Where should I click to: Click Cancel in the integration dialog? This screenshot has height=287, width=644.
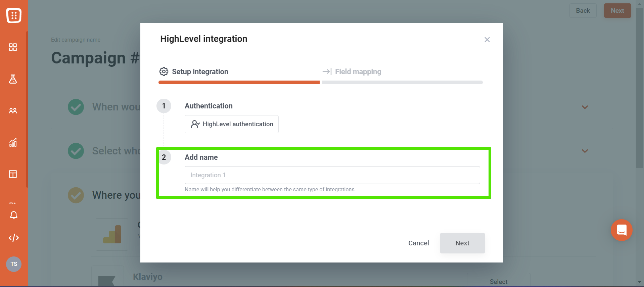pos(419,243)
